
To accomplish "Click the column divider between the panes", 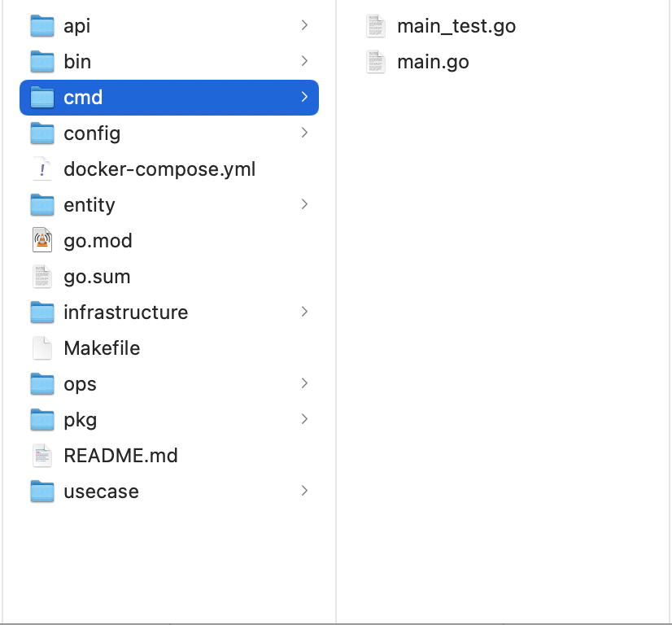I will tap(336, 326).
